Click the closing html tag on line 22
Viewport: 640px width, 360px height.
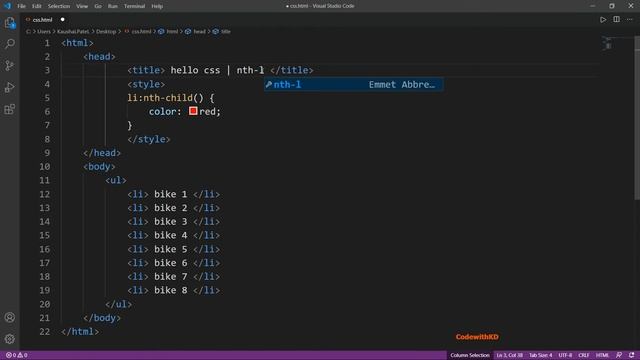click(x=80, y=331)
